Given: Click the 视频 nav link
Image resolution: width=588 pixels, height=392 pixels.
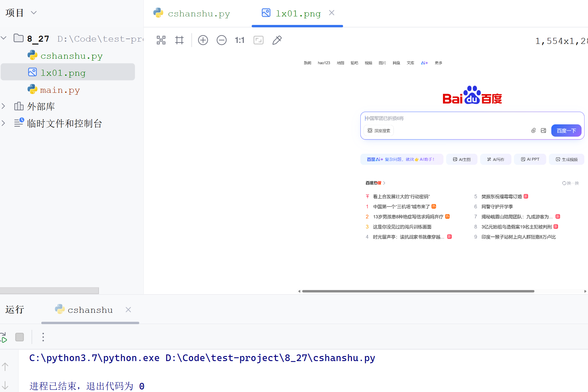Looking at the screenshot, I should pyautogui.click(x=368, y=63).
